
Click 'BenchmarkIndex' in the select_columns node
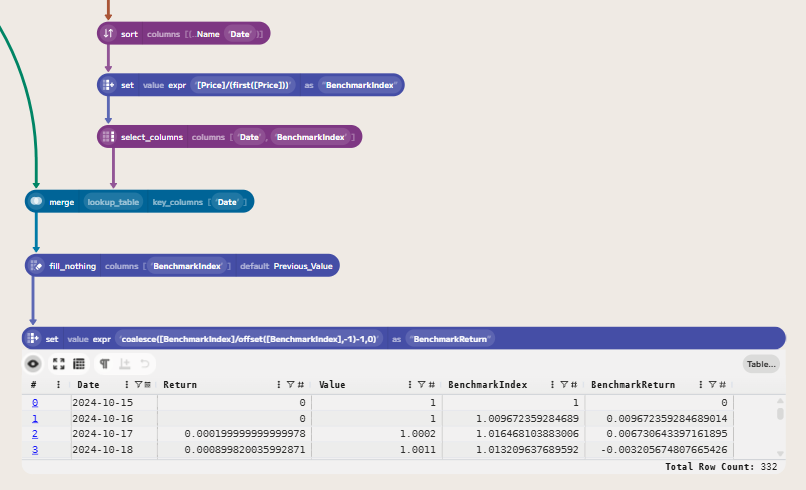tap(310, 137)
